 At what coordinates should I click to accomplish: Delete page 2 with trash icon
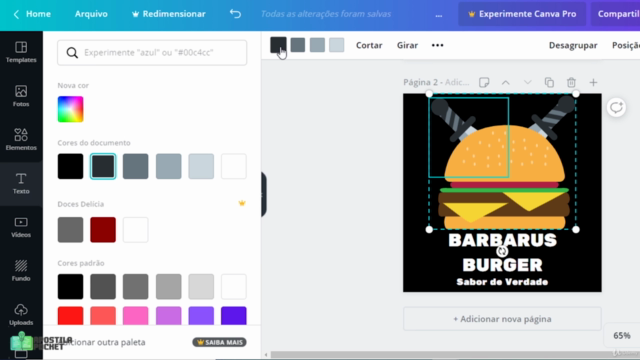coord(571,82)
